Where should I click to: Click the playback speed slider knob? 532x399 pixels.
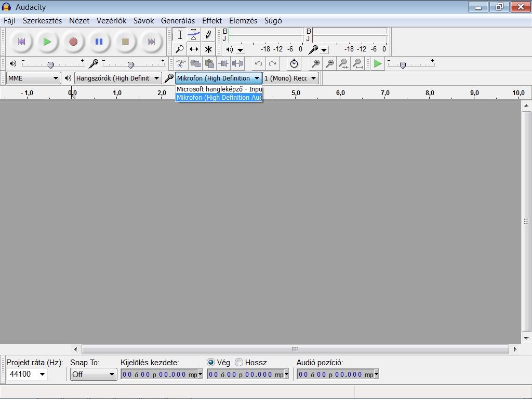403,65
